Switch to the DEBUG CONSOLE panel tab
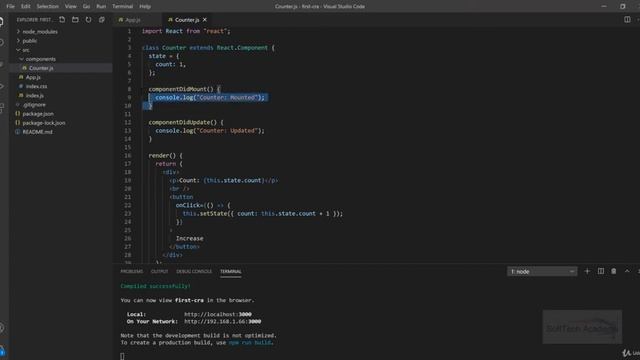Viewport: 640px width, 360px height. click(x=194, y=271)
